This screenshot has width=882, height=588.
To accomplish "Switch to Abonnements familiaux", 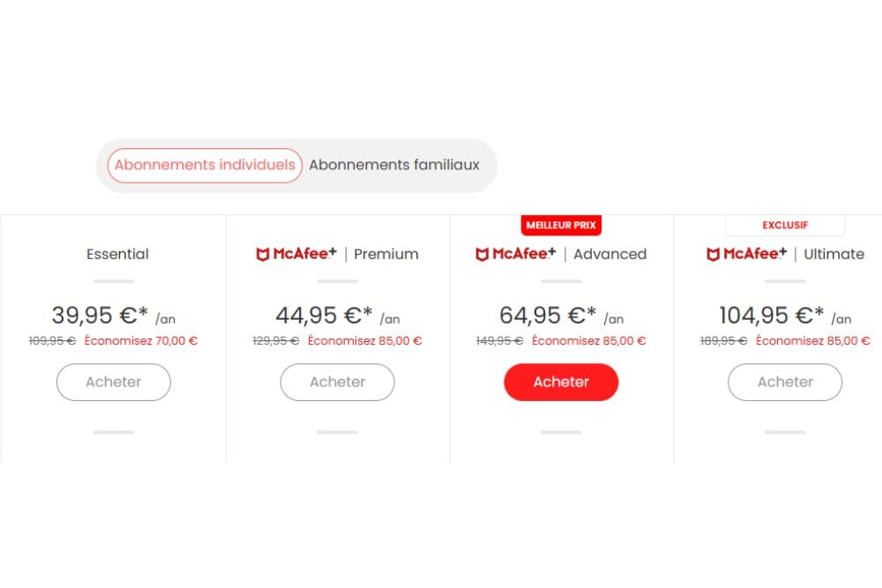I will point(394,165).
